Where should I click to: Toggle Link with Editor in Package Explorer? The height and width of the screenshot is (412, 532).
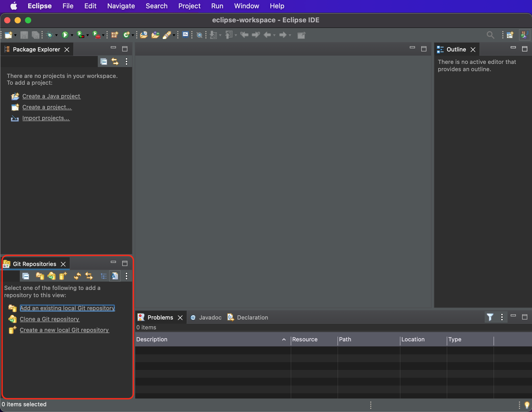(x=115, y=62)
